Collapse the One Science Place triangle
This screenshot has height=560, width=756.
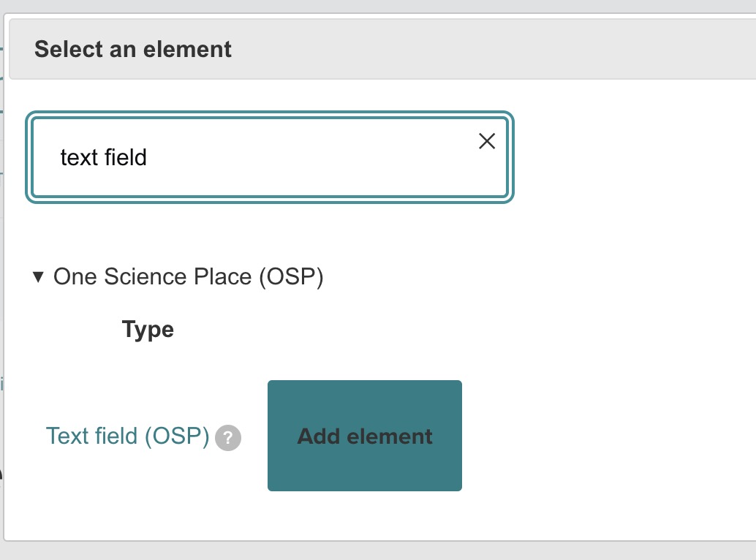[39, 277]
